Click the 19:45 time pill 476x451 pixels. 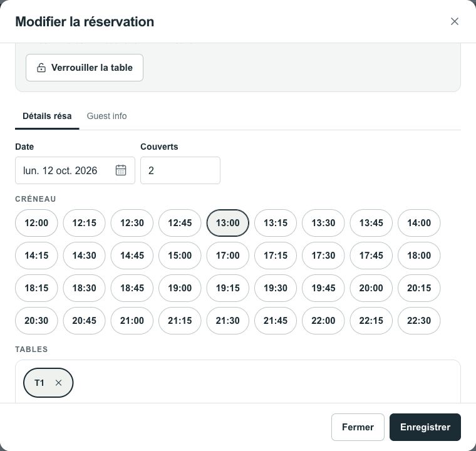(x=323, y=288)
